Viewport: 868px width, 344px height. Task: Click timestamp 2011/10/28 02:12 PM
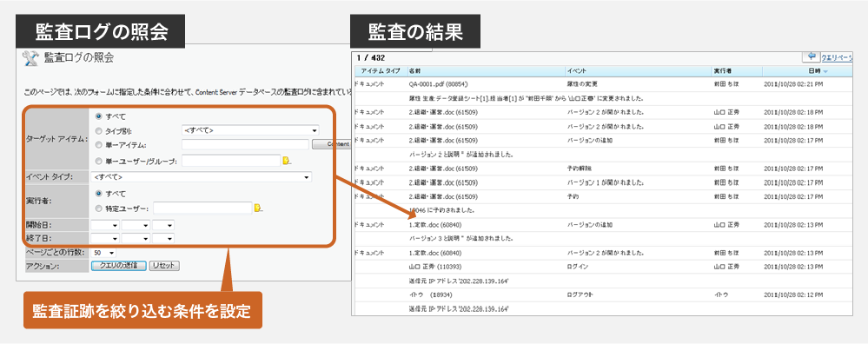[x=794, y=294]
